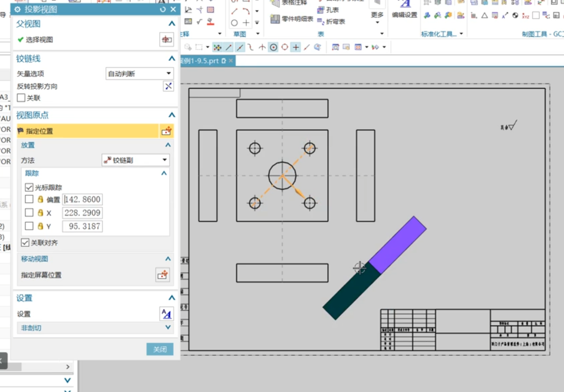Click the X value field 228.2909
564x392 pixels.
83,213
